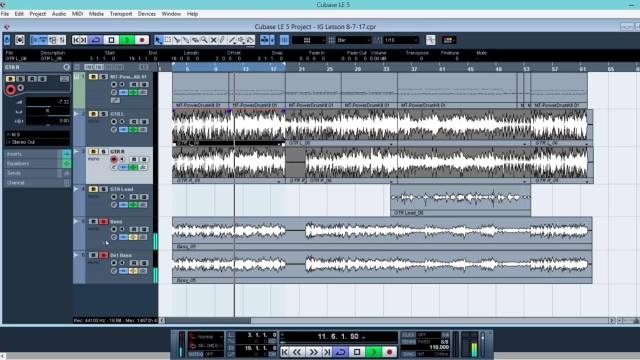Adjust the Inspector pan slider
The width and height of the screenshot is (640, 360).
[x=47, y=111]
